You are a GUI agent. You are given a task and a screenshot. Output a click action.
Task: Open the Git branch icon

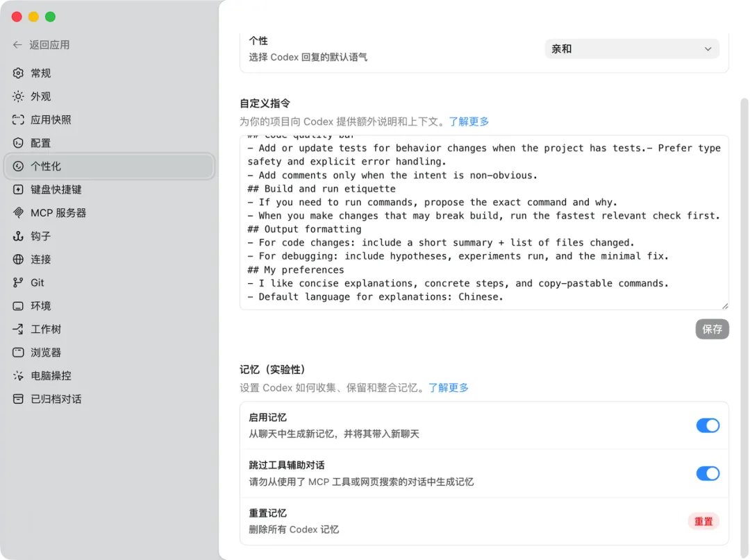point(18,283)
